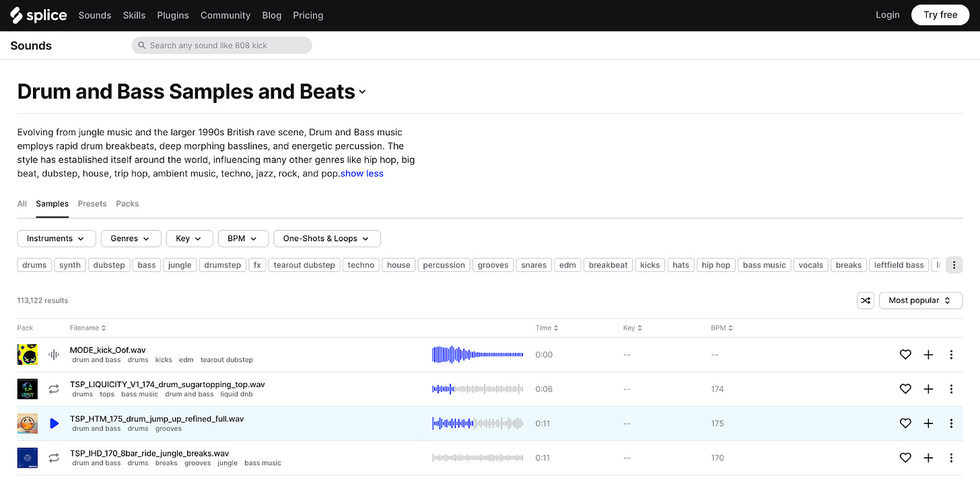This screenshot has width=980, height=480.
Task: Add MODE_kick_Oof.wav with plus icon
Action: [x=928, y=355]
